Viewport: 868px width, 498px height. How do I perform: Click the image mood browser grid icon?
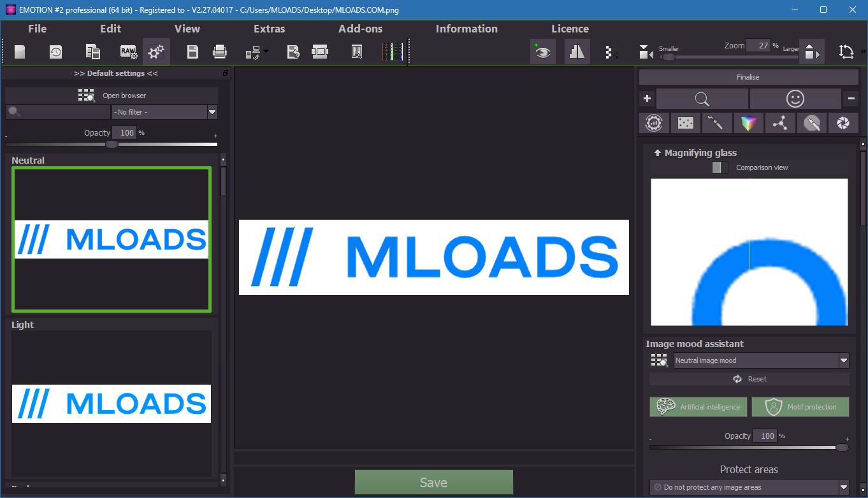659,360
